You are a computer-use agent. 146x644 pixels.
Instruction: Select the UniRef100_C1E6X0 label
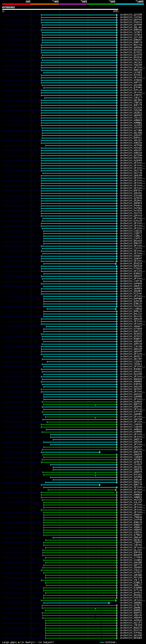pos(131,361)
